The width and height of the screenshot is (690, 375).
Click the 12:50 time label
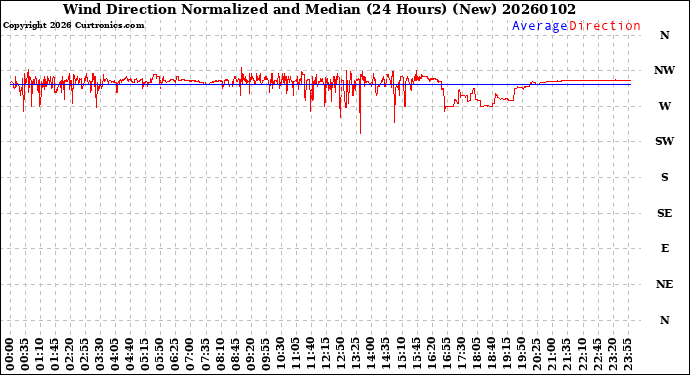[x=340, y=354]
